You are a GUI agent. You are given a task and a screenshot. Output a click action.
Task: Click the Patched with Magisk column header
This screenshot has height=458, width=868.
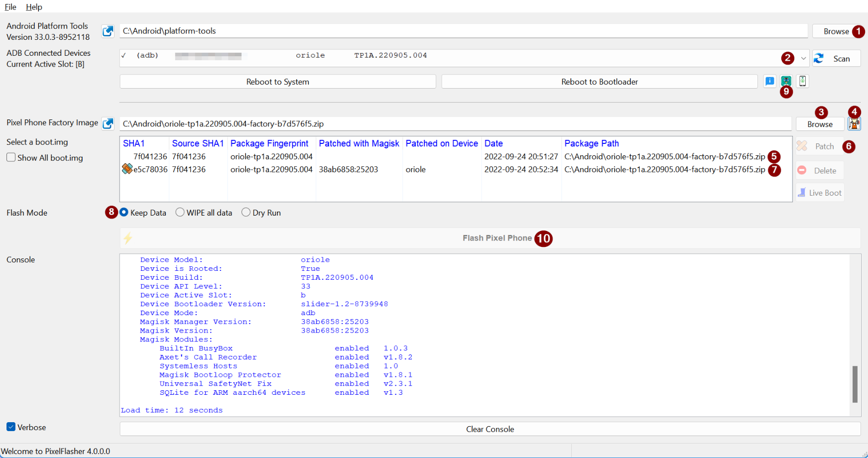tap(359, 143)
